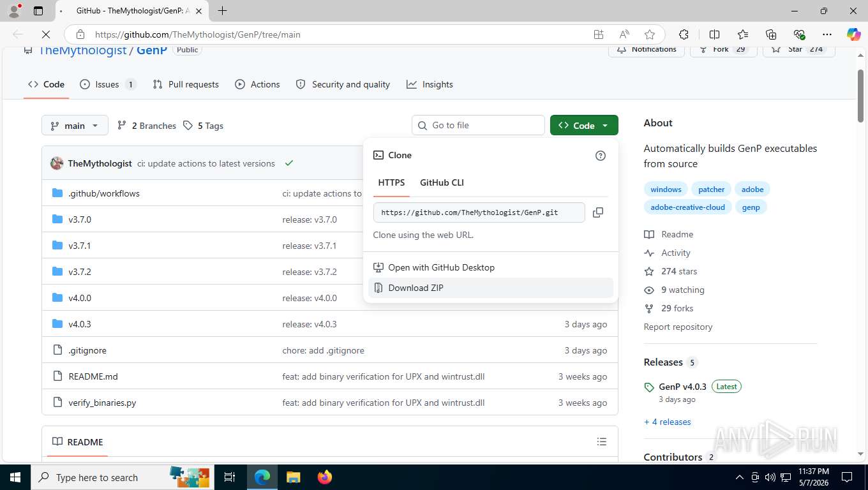Click the patcher topic tag
The width and height of the screenshot is (868, 490).
711,189
